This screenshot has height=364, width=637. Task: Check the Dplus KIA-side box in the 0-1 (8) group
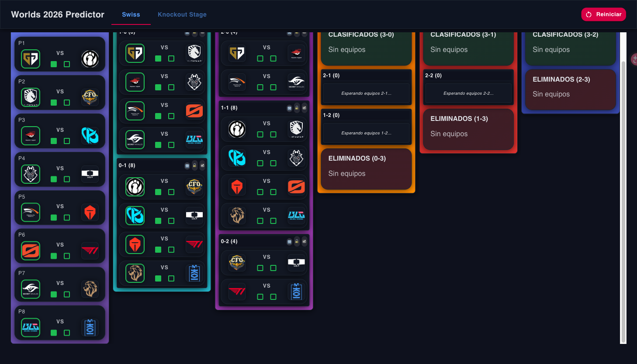(171, 221)
